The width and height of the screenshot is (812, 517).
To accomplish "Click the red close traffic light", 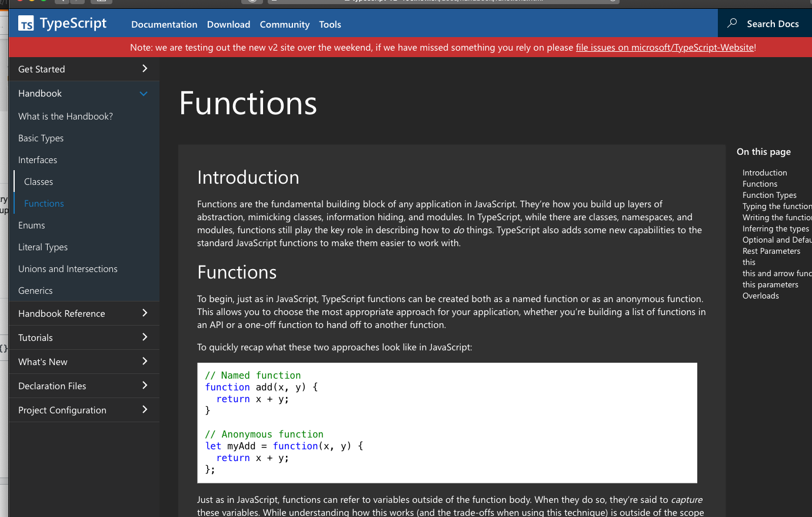I will 21,2.
